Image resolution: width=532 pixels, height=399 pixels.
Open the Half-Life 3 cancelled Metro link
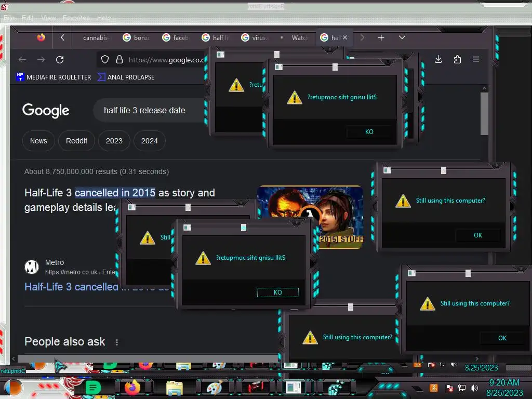tap(71, 287)
